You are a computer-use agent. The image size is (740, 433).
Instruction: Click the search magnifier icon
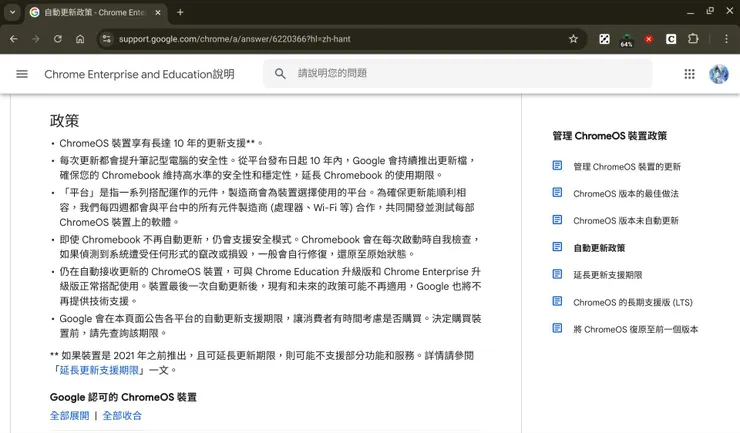tap(280, 74)
